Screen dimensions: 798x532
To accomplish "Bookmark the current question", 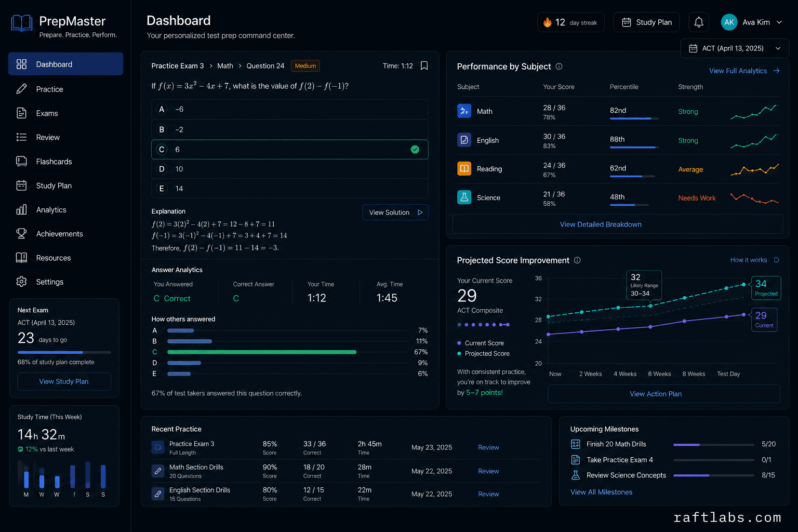I will [x=424, y=66].
